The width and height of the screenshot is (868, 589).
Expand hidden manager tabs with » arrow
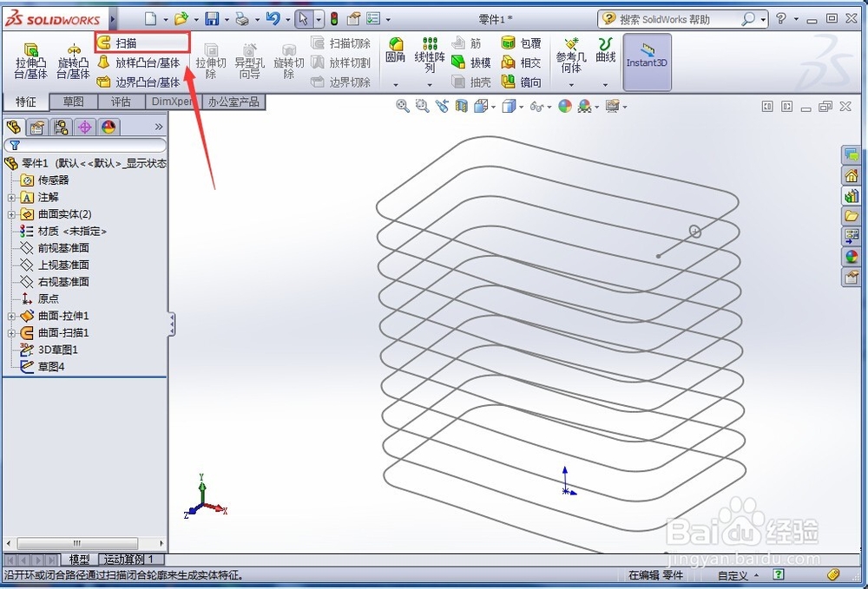(159, 127)
